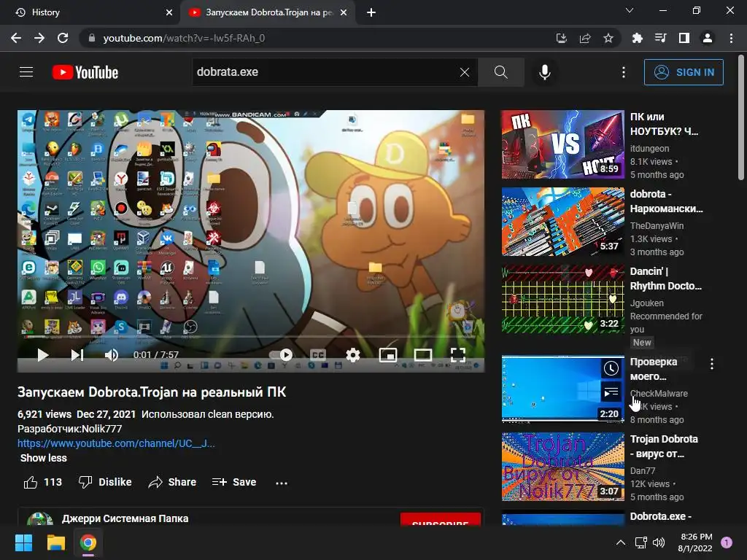The height and width of the screenshot is (560, 747).
Task: Play the video with the play button
Action: [43, 355]
